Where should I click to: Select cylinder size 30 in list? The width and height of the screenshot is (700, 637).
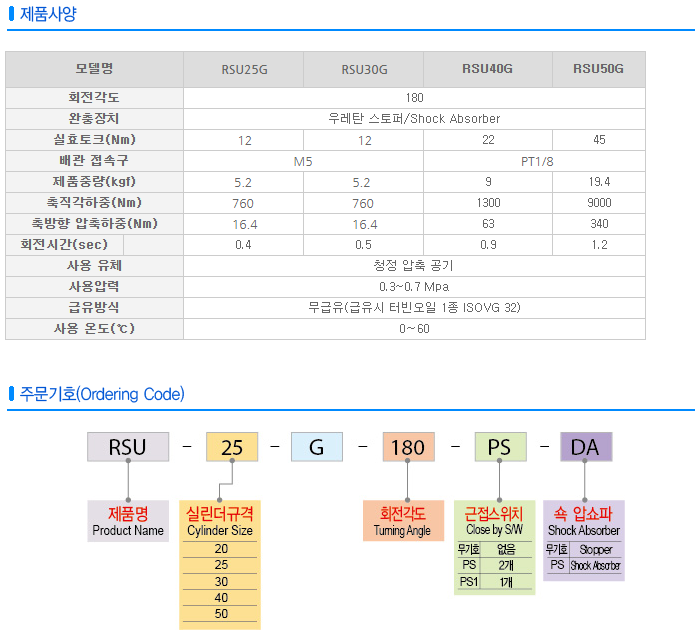[221, 582]
